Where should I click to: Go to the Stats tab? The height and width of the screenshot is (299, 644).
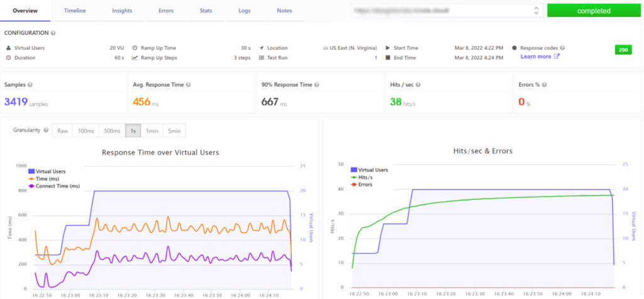[x=206, y=11]
